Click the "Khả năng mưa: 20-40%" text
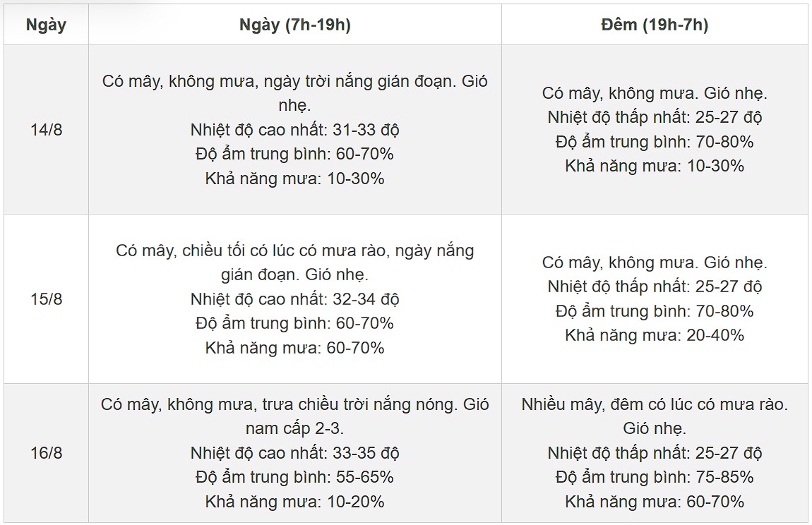The width and height of the screenshot is (812, 525). tap(655, 335)
